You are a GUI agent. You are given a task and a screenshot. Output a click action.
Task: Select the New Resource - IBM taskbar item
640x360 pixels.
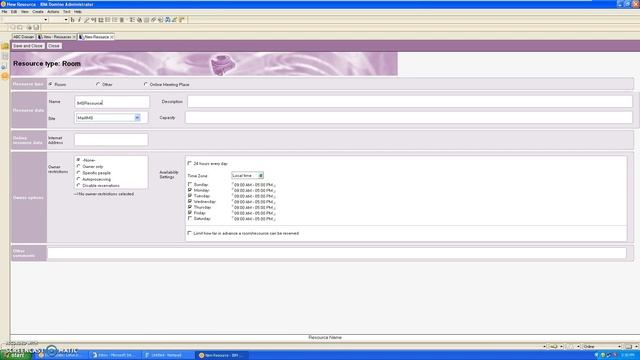(221, 355)
